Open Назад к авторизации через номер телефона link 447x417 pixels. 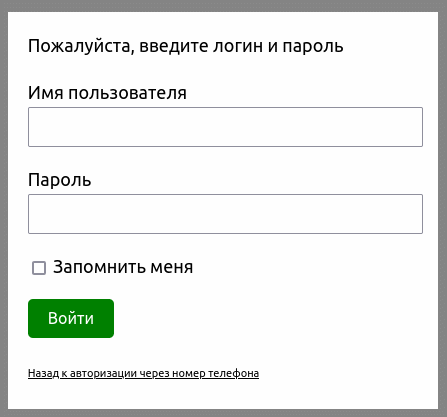pyautogui.click(x=143, y=373)
